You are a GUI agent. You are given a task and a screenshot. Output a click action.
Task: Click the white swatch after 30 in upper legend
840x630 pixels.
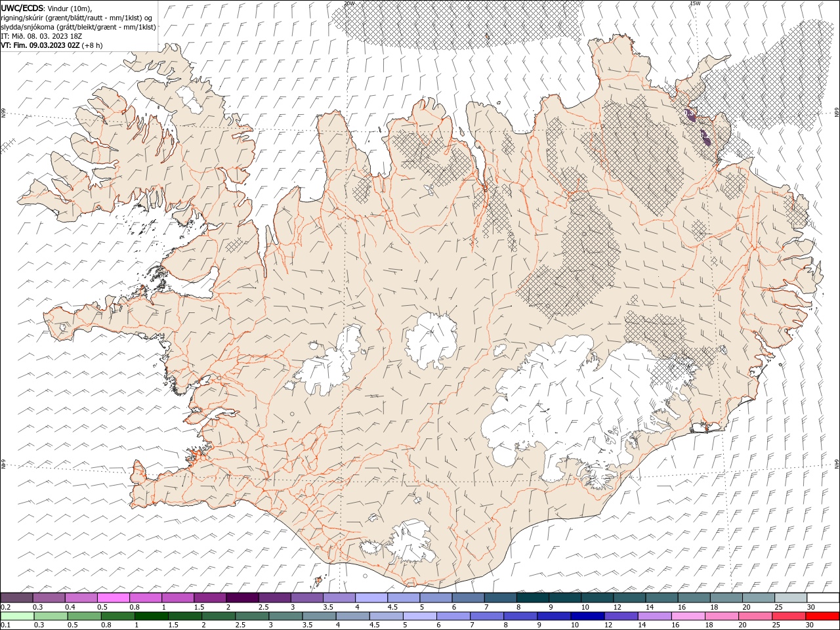822,598
